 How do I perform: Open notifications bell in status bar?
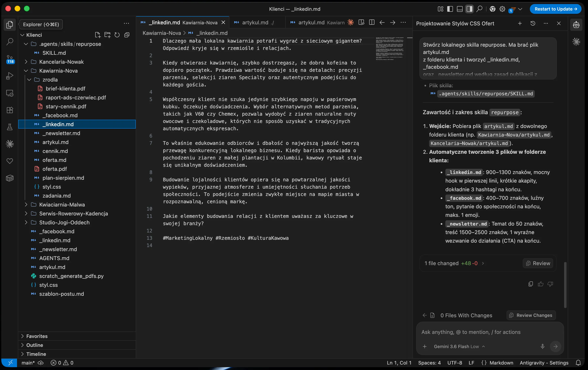pyautogui.click(x=578, y=363)
